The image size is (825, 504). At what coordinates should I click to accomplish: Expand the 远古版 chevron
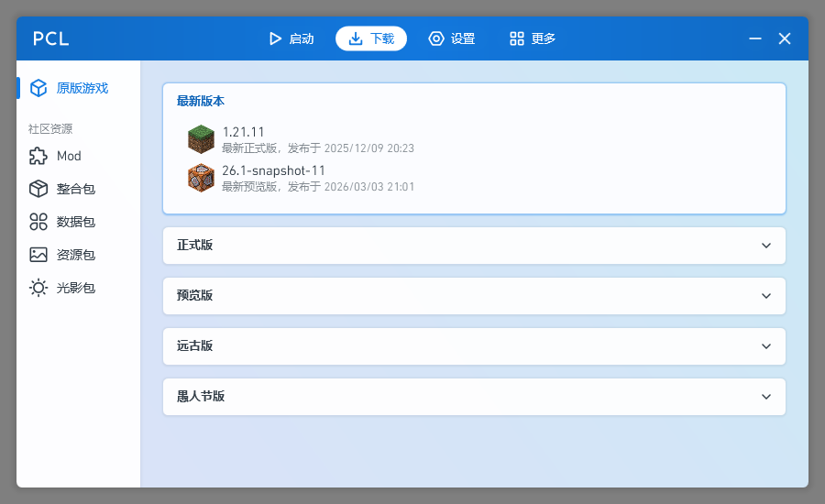pos(766,346)
